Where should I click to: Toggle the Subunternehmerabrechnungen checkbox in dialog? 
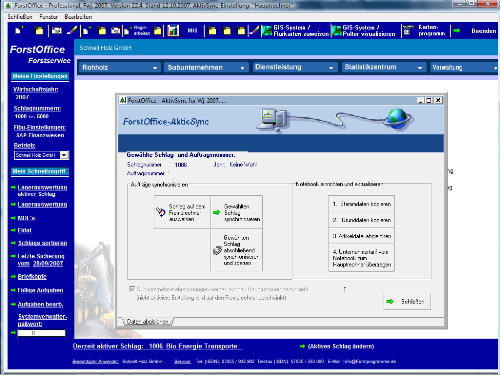click(x=132, y=289)
